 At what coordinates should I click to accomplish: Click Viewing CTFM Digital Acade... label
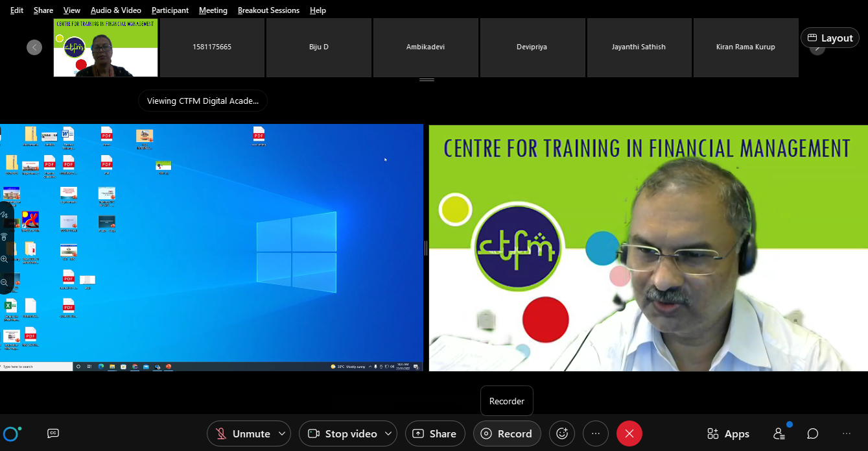[x=203, y=101]
